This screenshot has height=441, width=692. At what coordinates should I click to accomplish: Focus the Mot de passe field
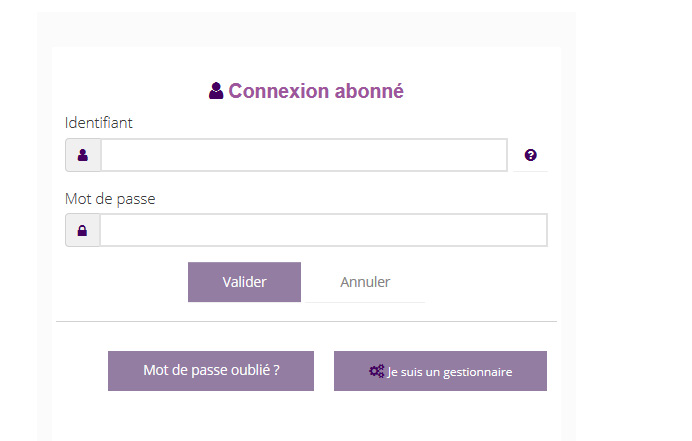(323, 230)
